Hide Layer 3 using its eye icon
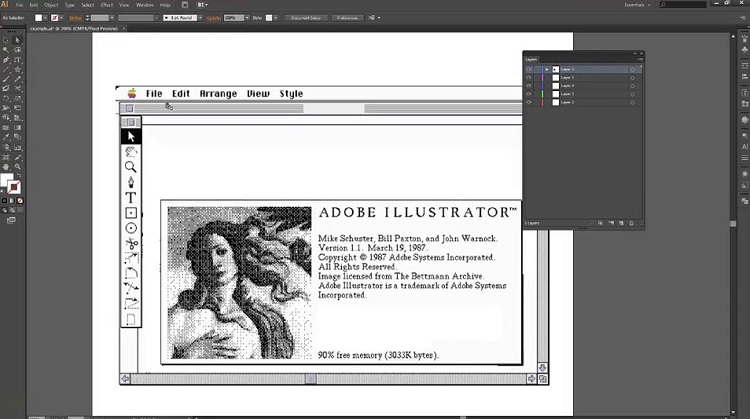 coord(529,94)
